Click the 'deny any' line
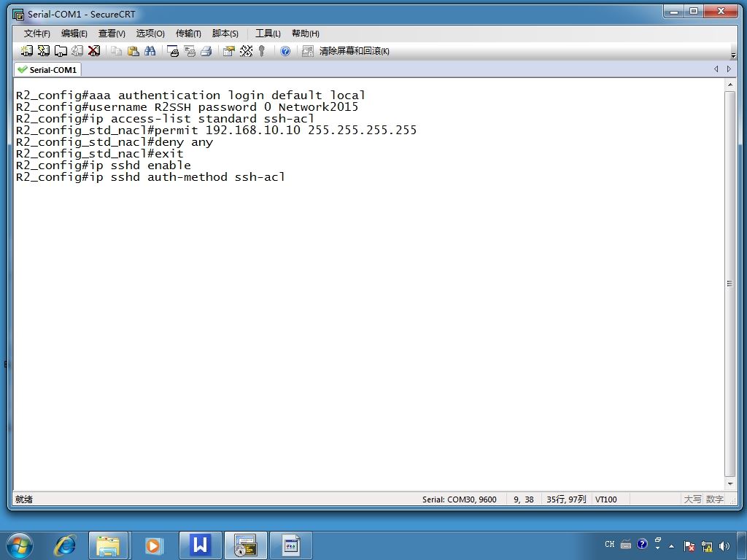 pos(115,142)
